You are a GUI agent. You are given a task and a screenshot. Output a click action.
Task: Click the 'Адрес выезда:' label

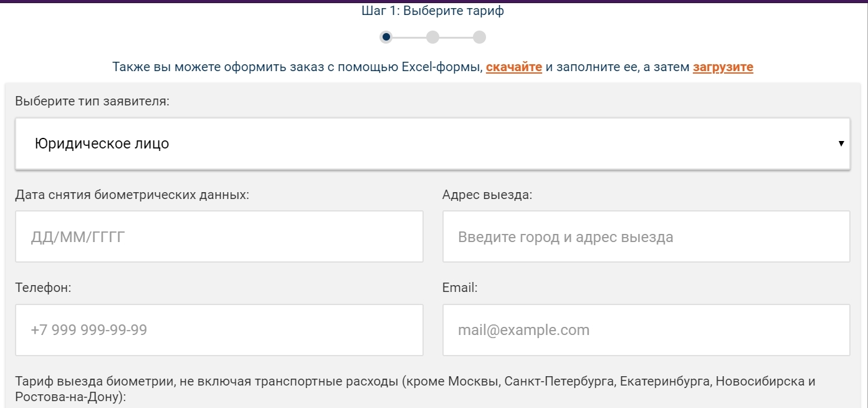click(487, 195)
